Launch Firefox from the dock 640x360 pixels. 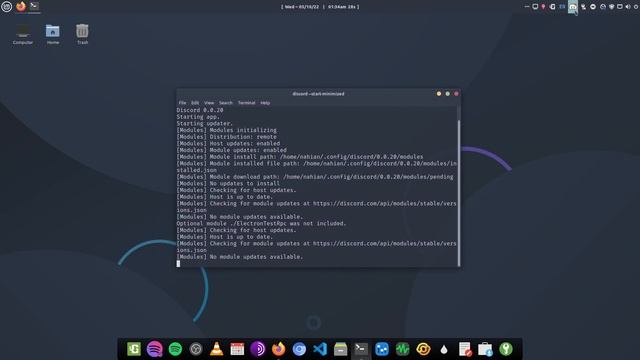[278, 349]
